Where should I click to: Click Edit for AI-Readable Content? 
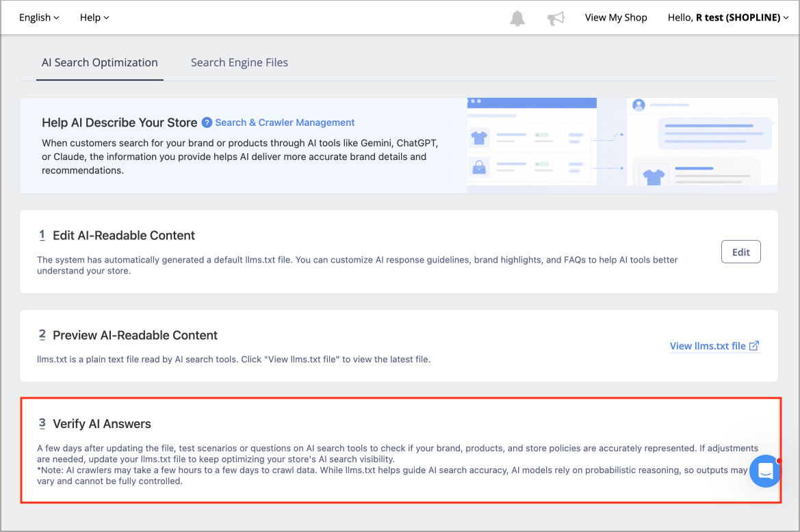[741, 252]
